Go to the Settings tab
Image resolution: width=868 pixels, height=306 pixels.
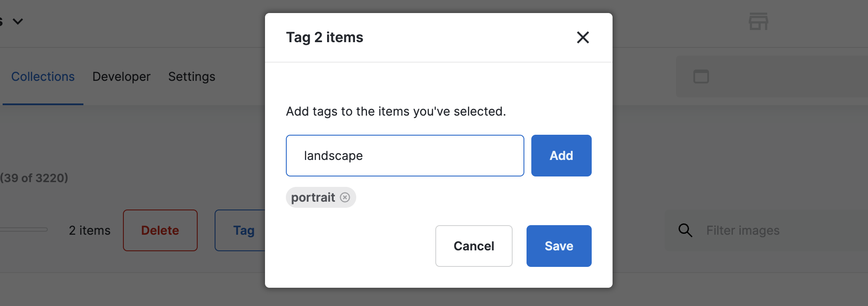coord(192,76)
